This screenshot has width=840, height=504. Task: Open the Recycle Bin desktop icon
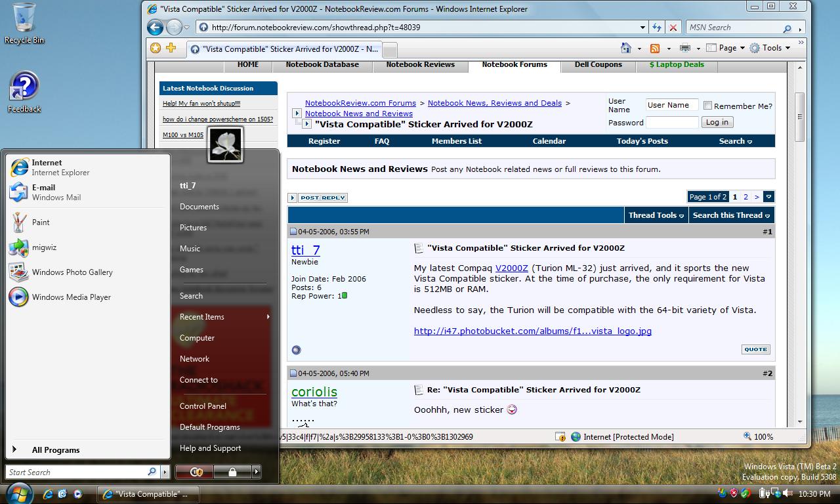tap(24, 24)
